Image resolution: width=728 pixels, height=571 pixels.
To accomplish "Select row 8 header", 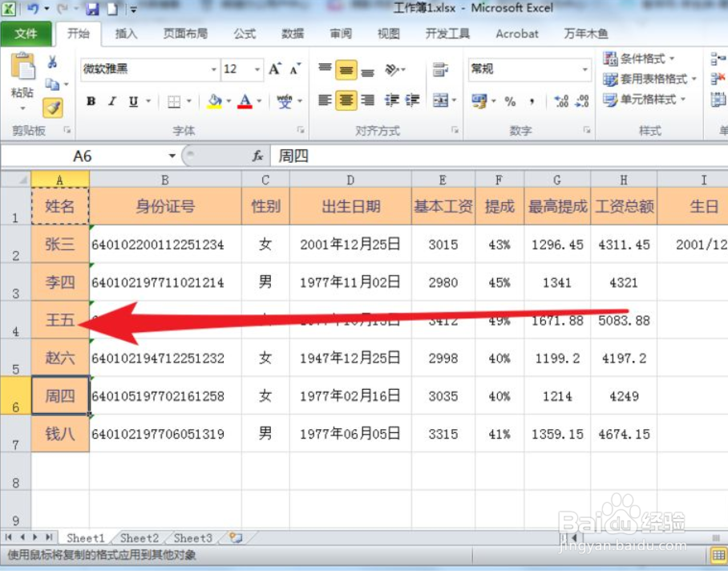I will coord(16,472).
